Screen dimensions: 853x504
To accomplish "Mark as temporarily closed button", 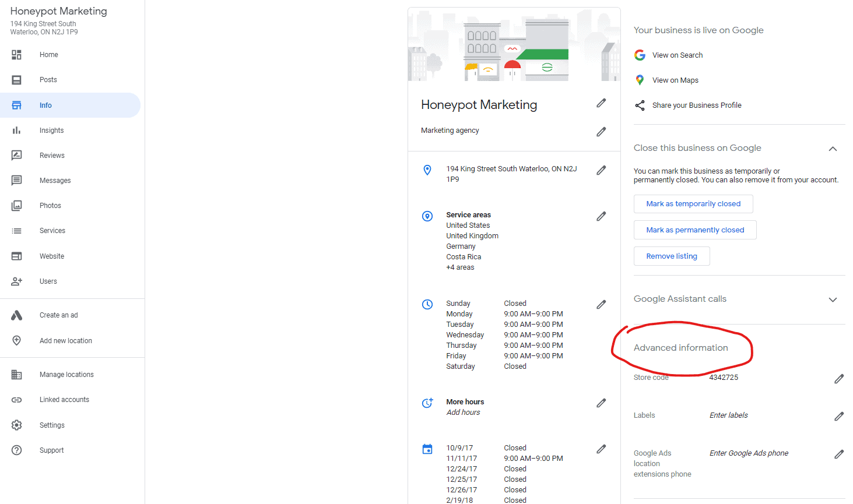I will click(x=693, y=204).
